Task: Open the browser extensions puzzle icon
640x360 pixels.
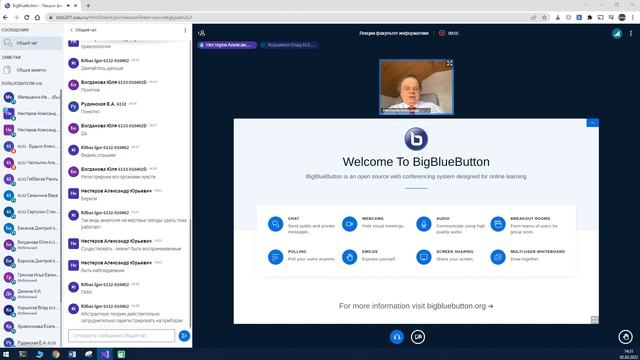Action: 589,18
